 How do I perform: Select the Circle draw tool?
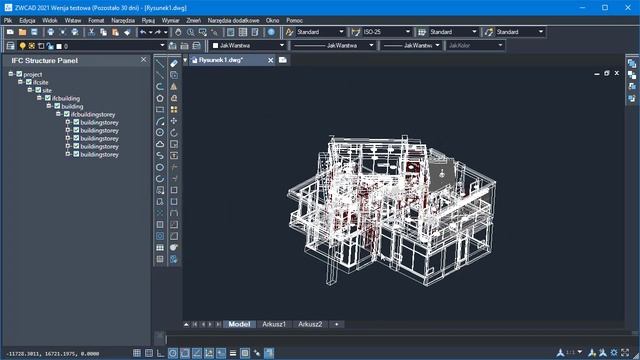[160, 132]
